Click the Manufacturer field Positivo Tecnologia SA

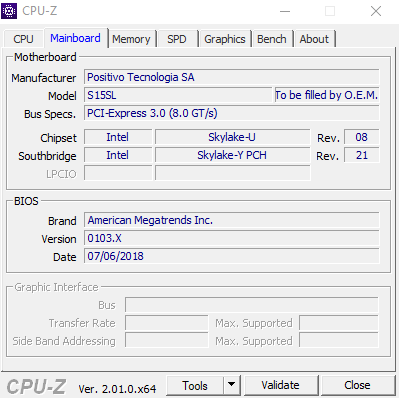pyautogui.click(x=232, y=77)
